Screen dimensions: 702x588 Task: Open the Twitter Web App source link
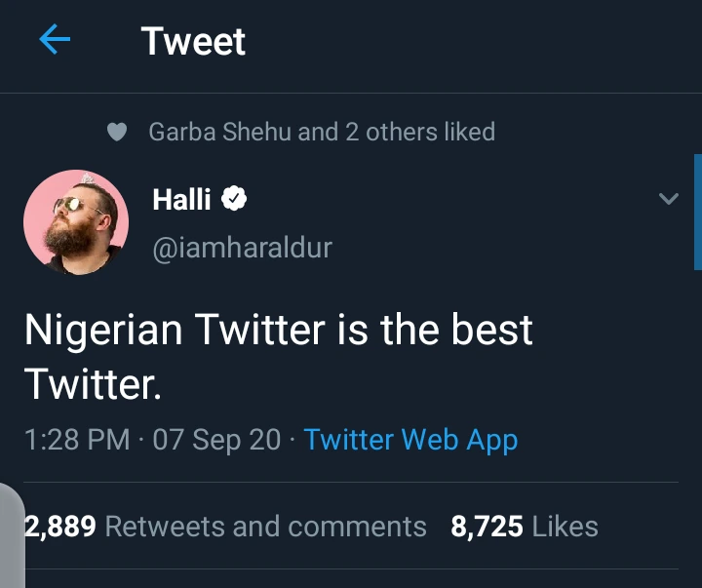[410, 440]
